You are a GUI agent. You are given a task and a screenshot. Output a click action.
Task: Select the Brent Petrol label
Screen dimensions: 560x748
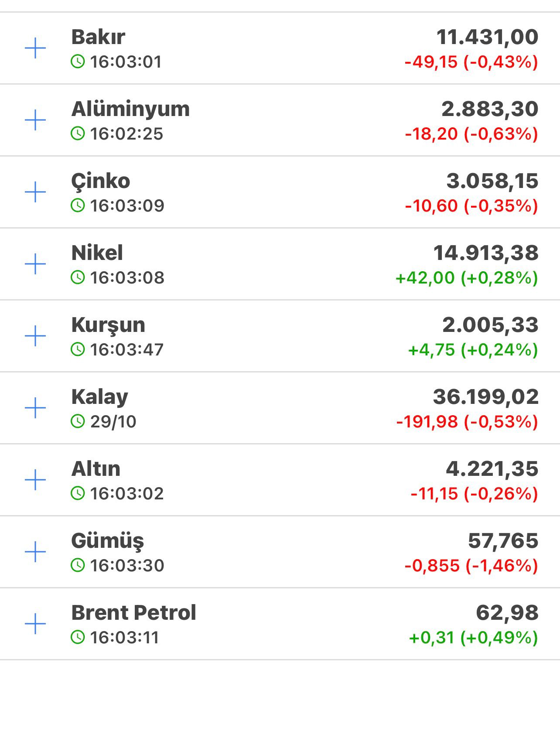[133, 613]
